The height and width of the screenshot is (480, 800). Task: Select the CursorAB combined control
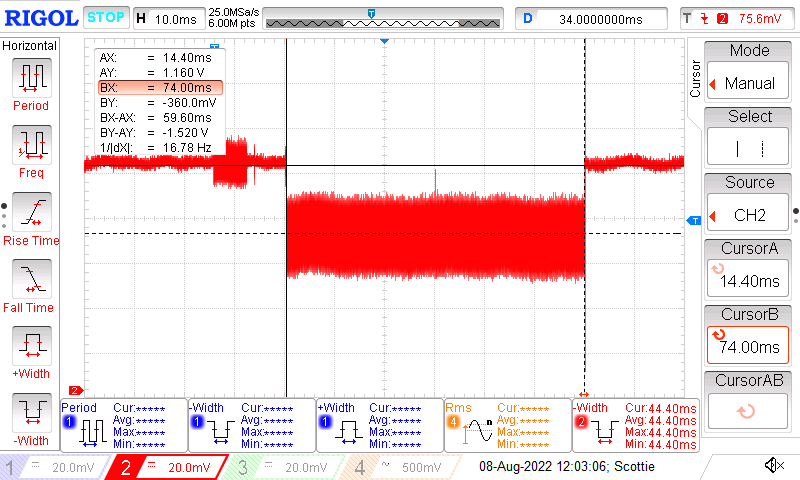[748, 410]
